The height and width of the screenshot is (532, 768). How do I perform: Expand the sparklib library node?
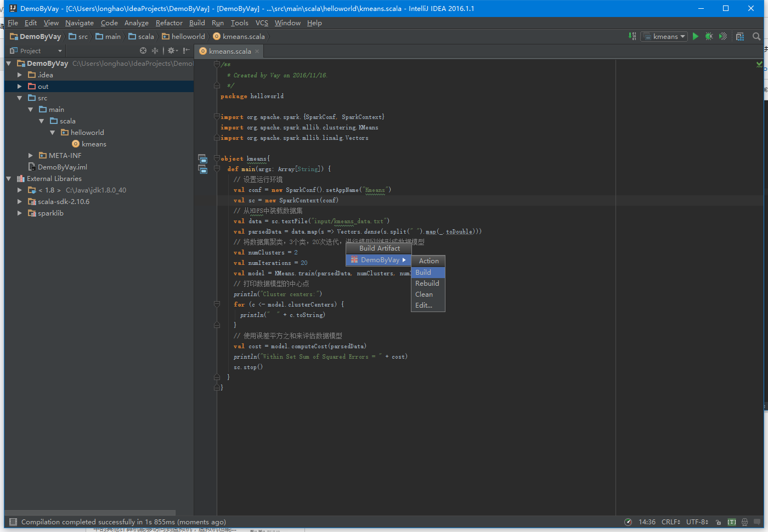20,213
